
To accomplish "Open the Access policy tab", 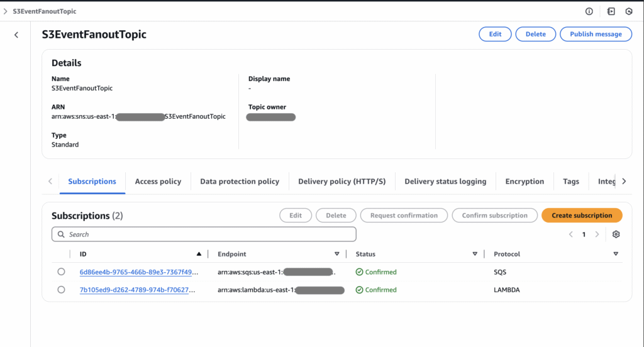I will coord(158,182).
